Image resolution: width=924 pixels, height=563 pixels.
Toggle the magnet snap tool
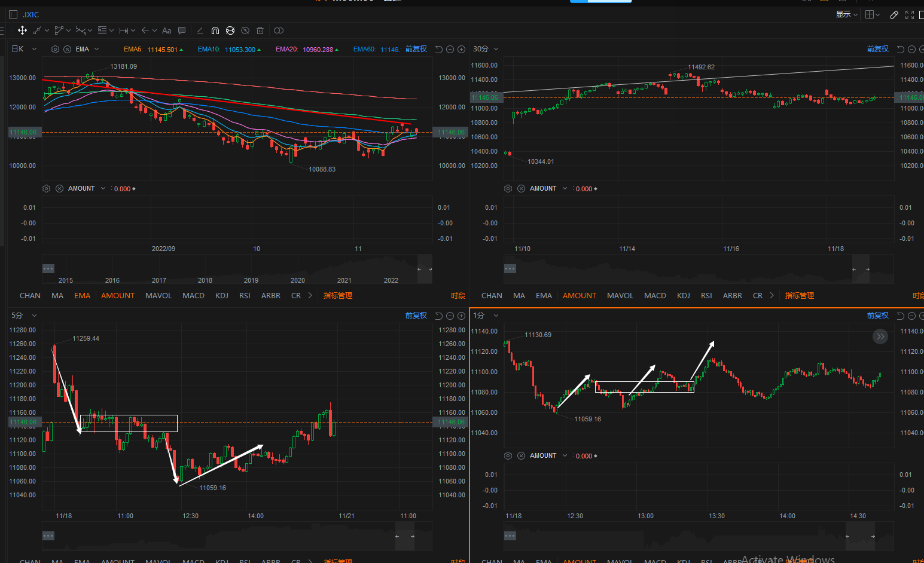click(215, 30)
